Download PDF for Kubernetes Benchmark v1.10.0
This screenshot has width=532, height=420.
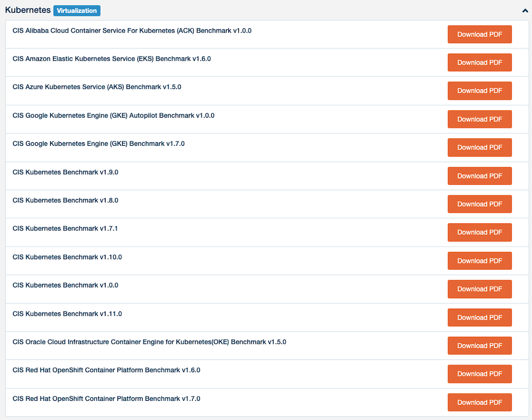pyautogui.click(x=479, y=261)
